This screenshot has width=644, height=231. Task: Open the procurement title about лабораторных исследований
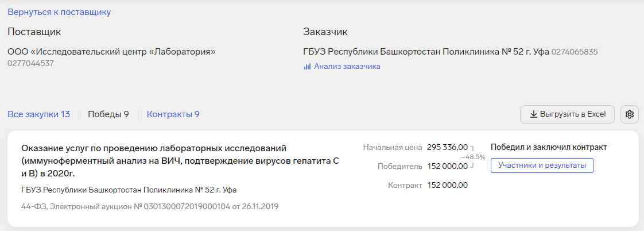[x=180, y=161]
